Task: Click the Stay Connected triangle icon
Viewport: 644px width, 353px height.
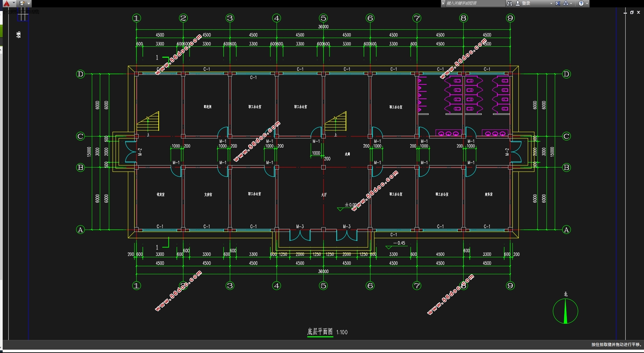Action: click(x=566, y=3)
